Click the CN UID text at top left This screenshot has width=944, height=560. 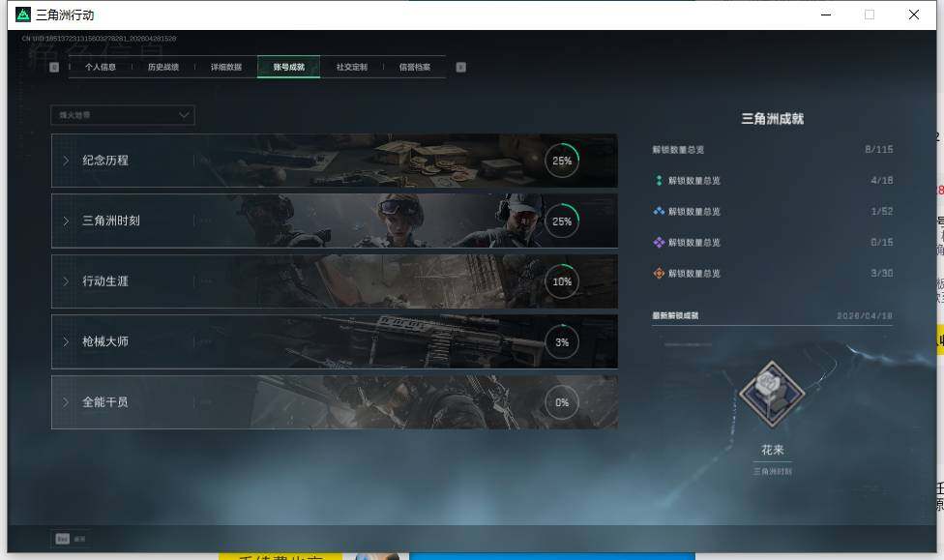click(x=99, y=39)
